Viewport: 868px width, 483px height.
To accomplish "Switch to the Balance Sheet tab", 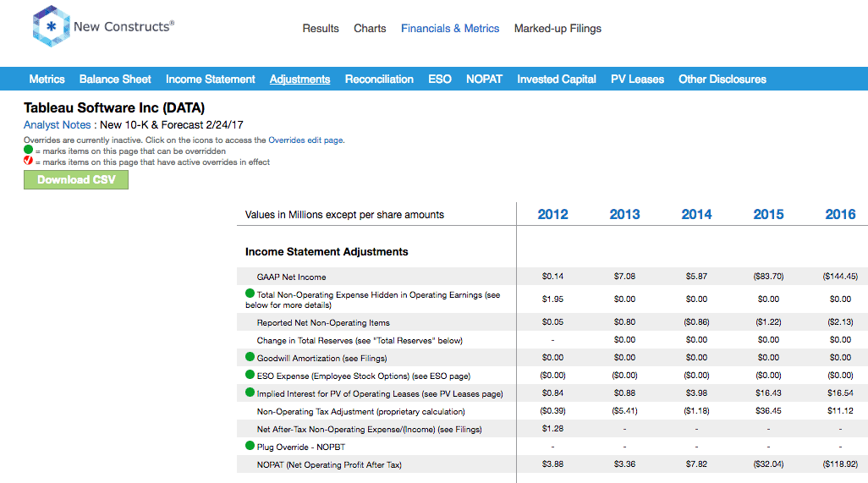I will coord(115,80).
